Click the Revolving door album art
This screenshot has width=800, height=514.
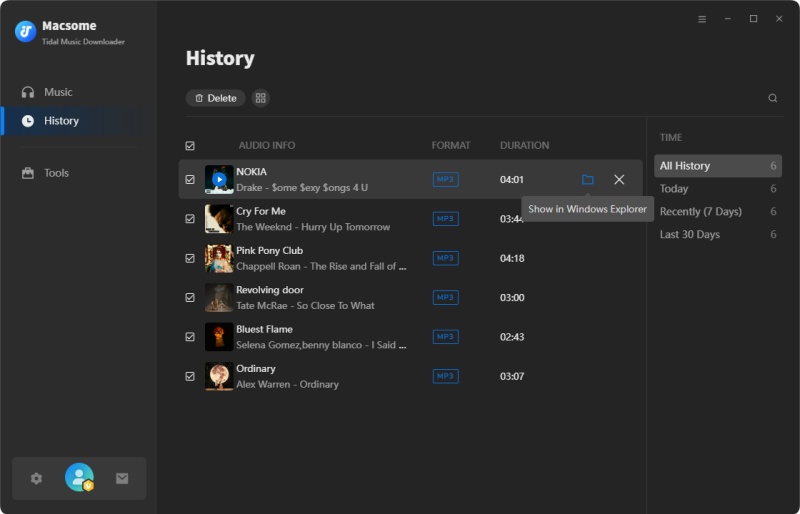tap(219, 298)
